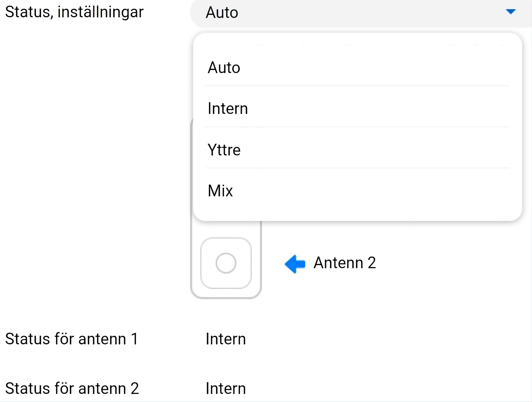Click the Status, inställningar label
The image size is (532, 402).
point(74,12)
